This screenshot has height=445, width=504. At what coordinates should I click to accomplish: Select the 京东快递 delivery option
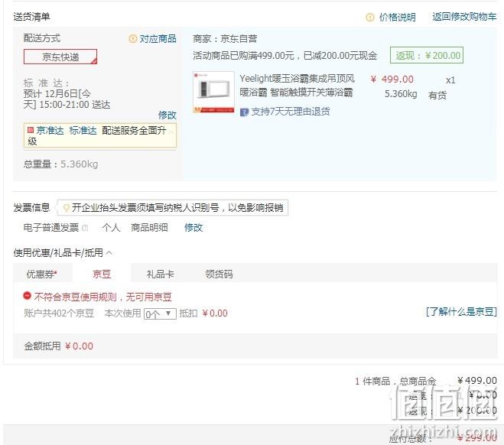[x=60, y=57]
